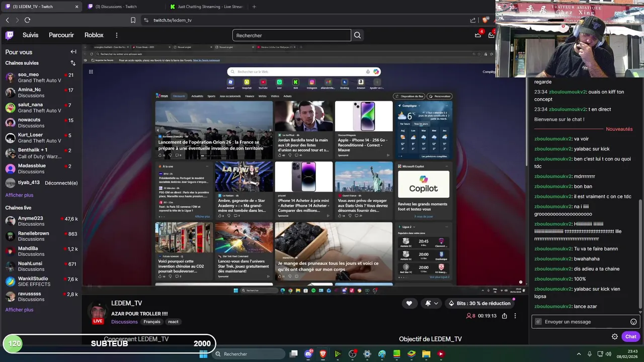Bookmark the page in browser toolbar
Viewport: 644px width, 362px height.
(x=133, y=20)
